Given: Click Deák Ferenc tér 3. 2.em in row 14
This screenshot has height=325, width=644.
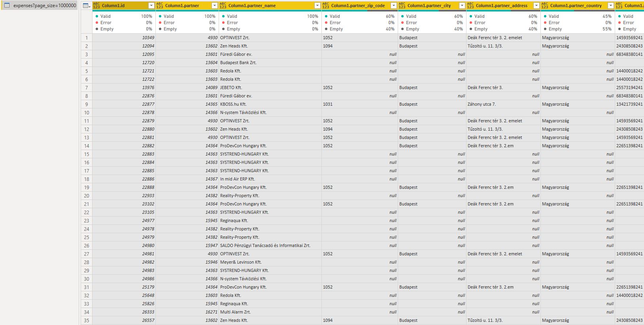Looking at the screenshot, I should pyautogui.click(x=503, y=146).
